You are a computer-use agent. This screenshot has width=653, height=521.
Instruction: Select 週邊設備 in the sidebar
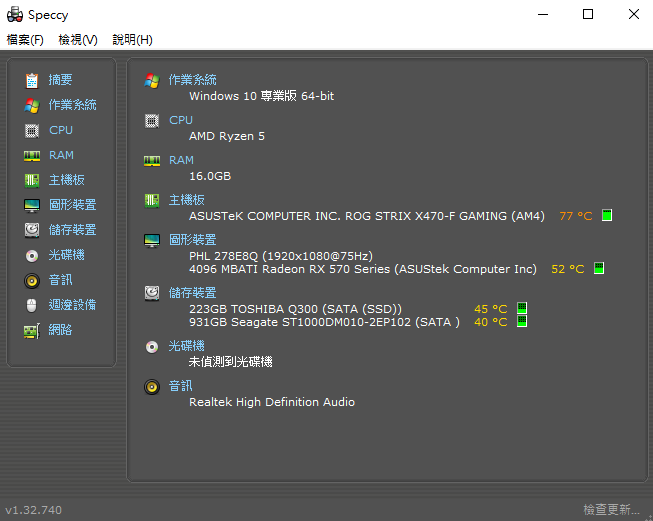tap(72, 305)
